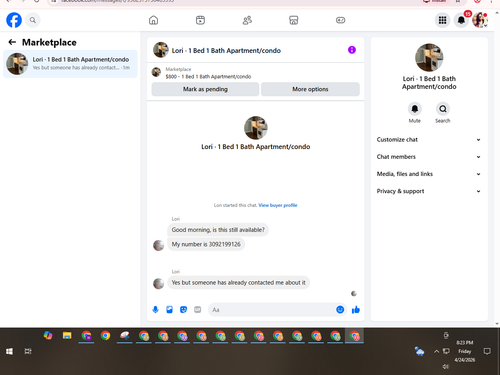The image size is (500, 375).
Task: Open the Friends tab icon
Action: pyautogui.click(x=247, y=20)
